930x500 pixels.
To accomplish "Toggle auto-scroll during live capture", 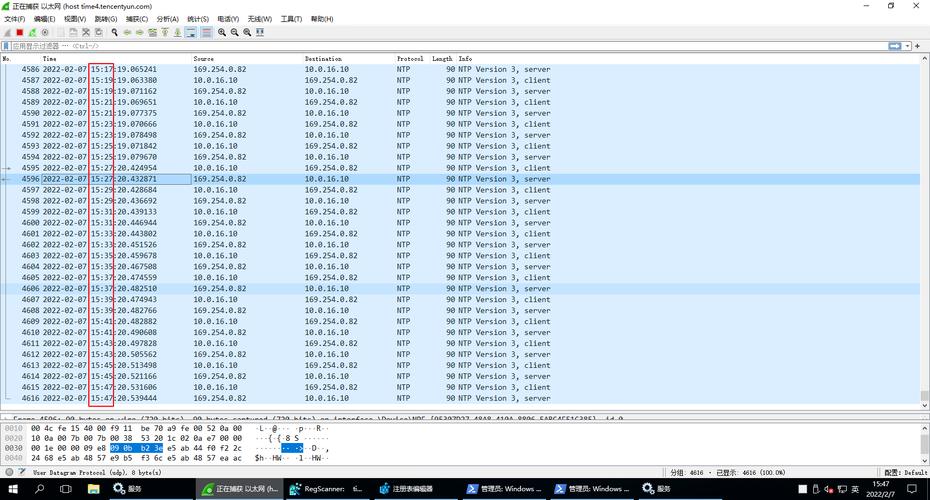I will pyautogui.click(x=190, y=33).
